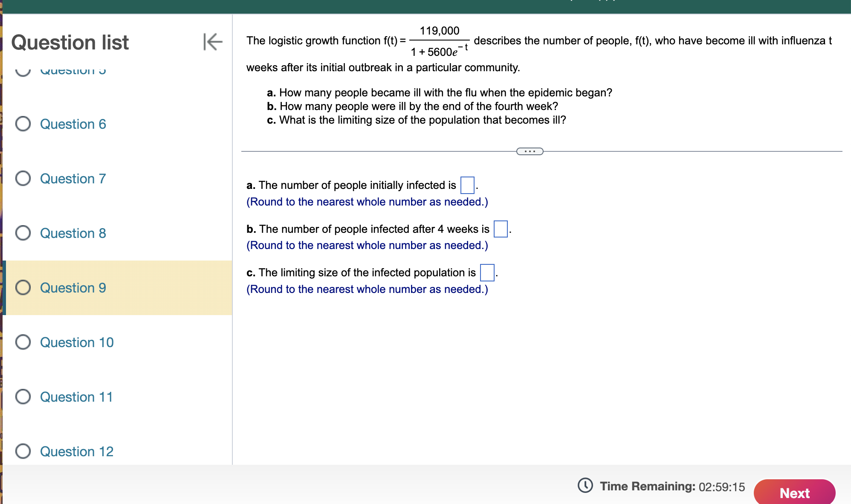Click the answer box for part b
The height and width of the screenshot is (504, 851).
501,229
